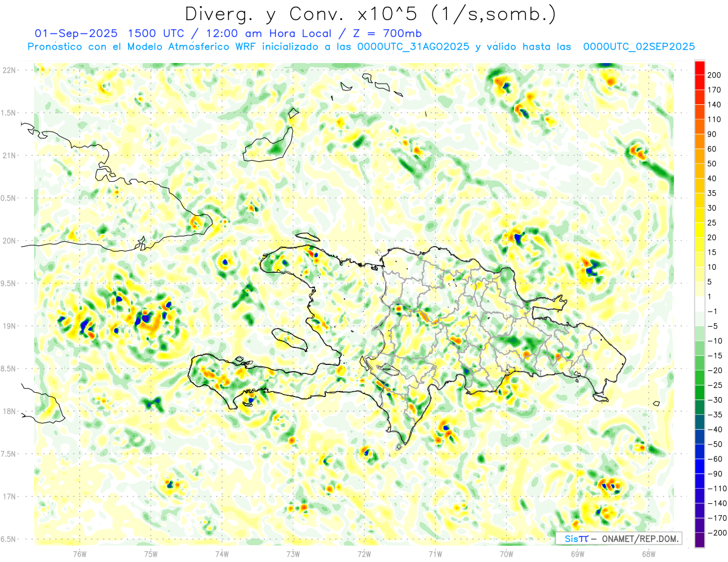Image resolution: width=728 pixels, height=562 pixels.
Task: Select the -140 colorbar value
Action: (718, 503)
